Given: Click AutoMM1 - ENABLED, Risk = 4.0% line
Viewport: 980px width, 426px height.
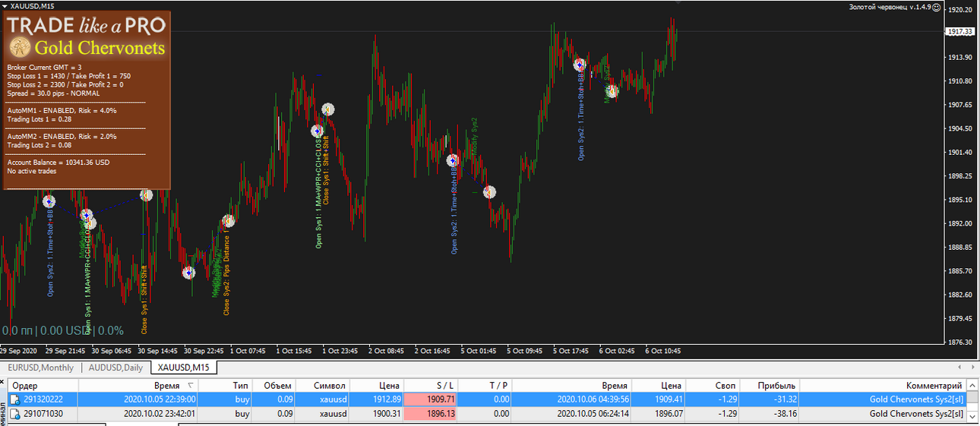Looking at the screenshot, I should pyautogui.click(x=62, y=110).
